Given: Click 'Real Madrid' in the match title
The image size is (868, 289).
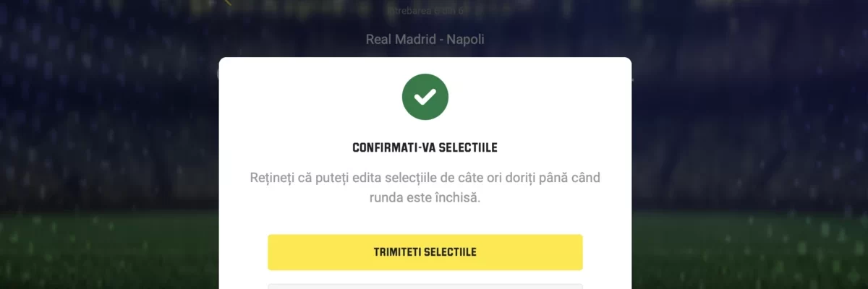Looking at the screenshot, I should 397,39.
